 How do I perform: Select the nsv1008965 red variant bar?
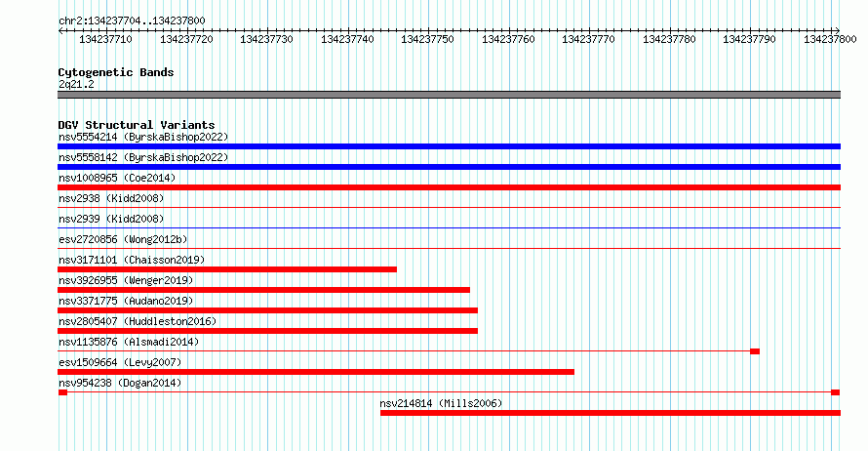(x=449, y=187)
